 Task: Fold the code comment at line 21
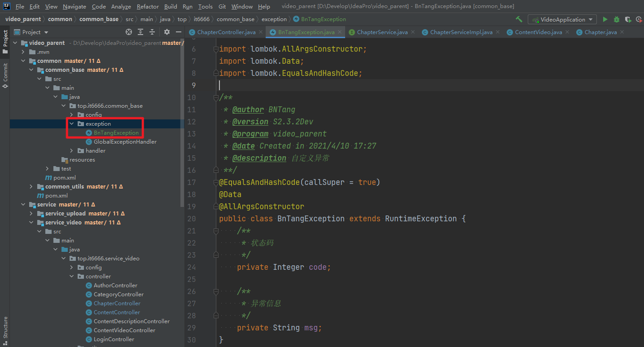(216, 231)
